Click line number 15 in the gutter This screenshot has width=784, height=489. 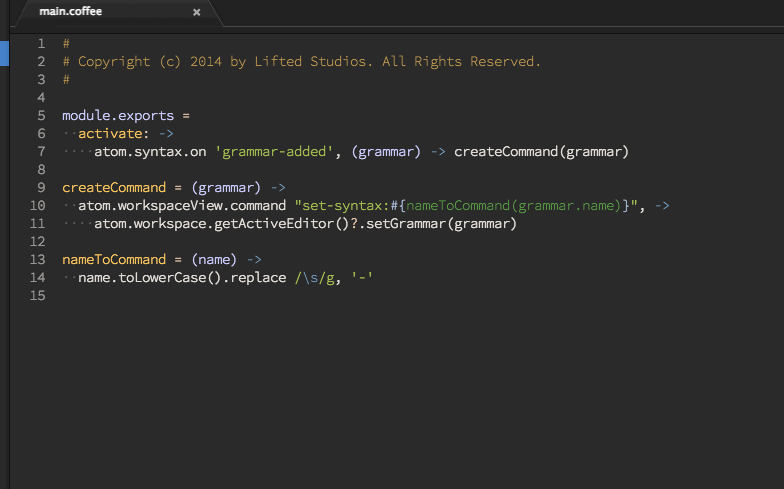(38, 296)
